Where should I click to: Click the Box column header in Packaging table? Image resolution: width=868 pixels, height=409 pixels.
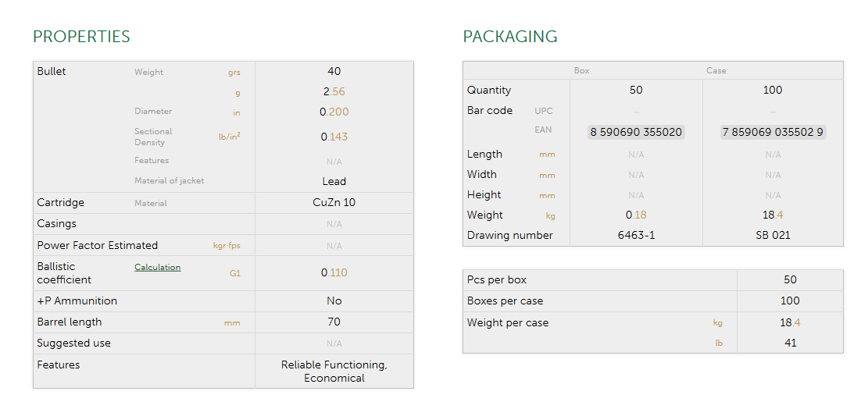(x=582, y=70)
